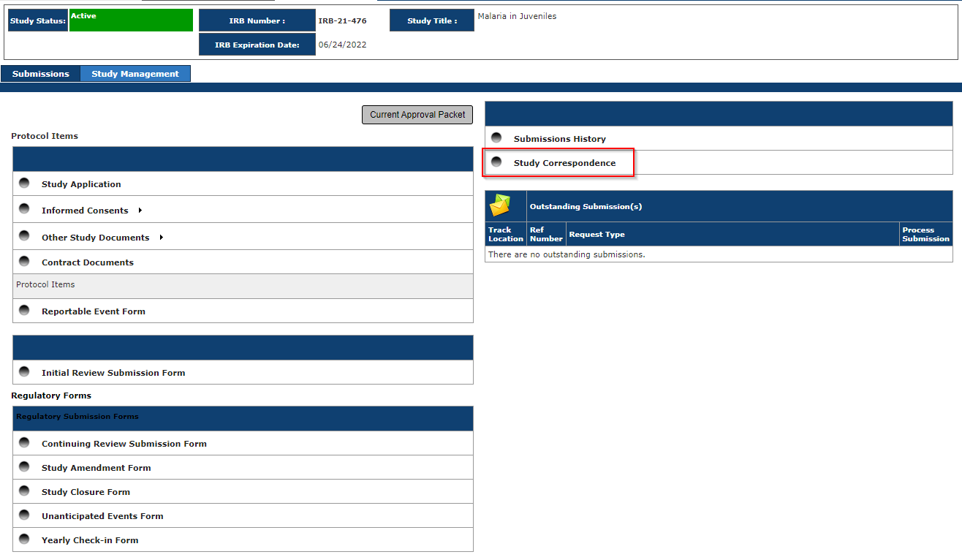
Task: Open the Unanticipated Events Form
Action: coord(102,516)
